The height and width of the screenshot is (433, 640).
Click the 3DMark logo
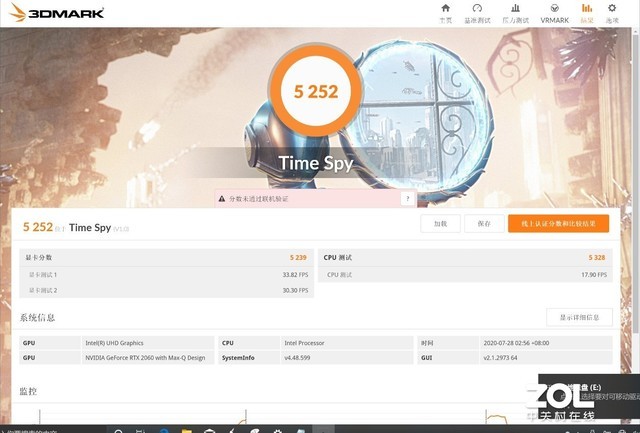57,13
